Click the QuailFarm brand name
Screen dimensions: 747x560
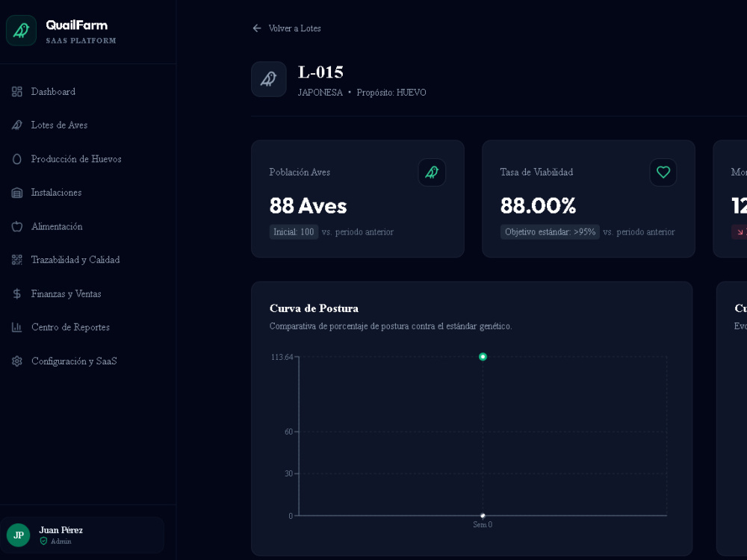click(x=77, y=25)
